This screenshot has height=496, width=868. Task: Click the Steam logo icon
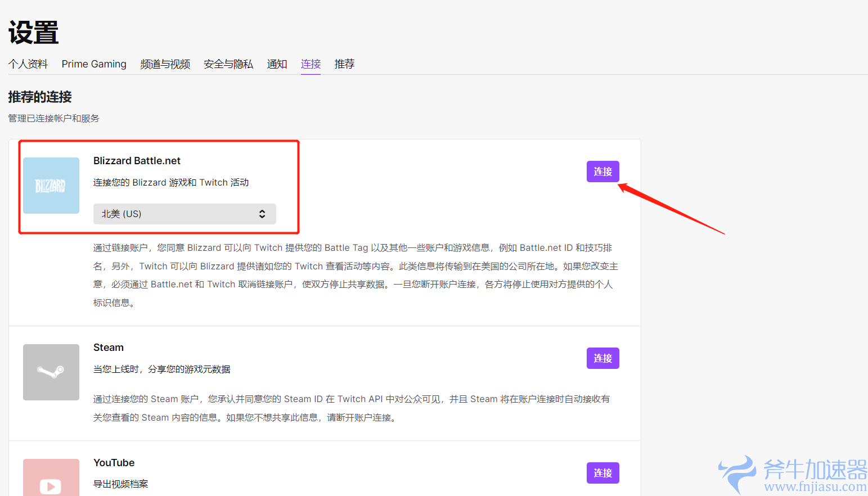point(51,372)
